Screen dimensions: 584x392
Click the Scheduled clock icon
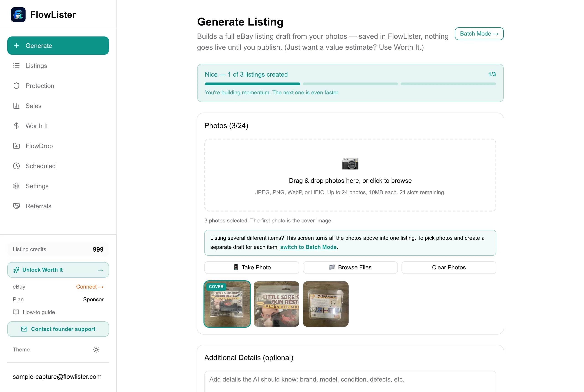coord(16,166)
